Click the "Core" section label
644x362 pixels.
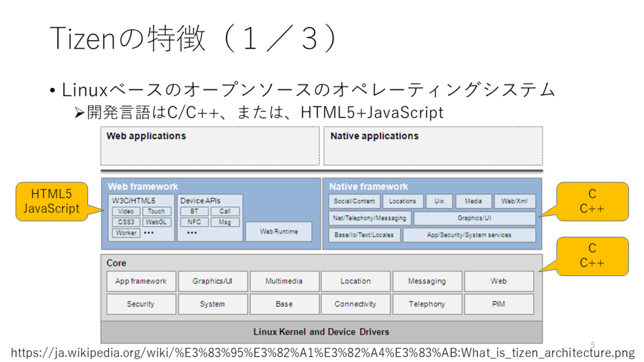click(116, 263)
